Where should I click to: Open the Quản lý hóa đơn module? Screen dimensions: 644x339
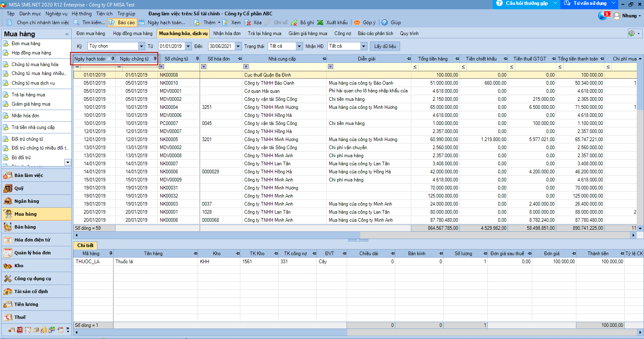pos(36,253)
